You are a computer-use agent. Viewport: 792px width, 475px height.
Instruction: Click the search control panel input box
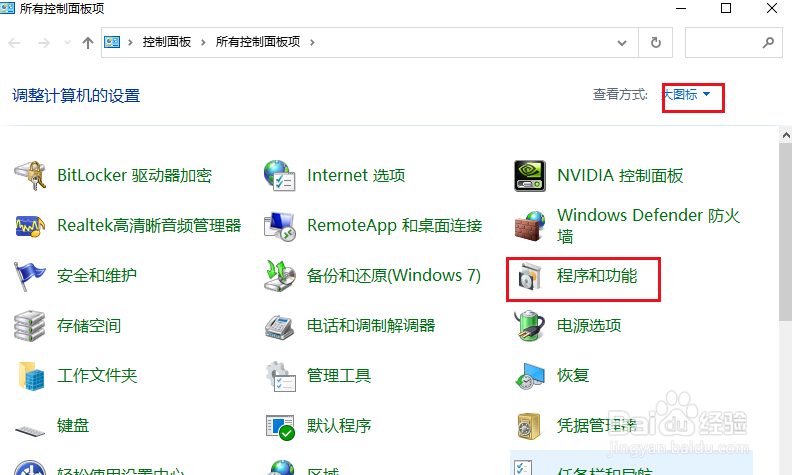[733, 42]
